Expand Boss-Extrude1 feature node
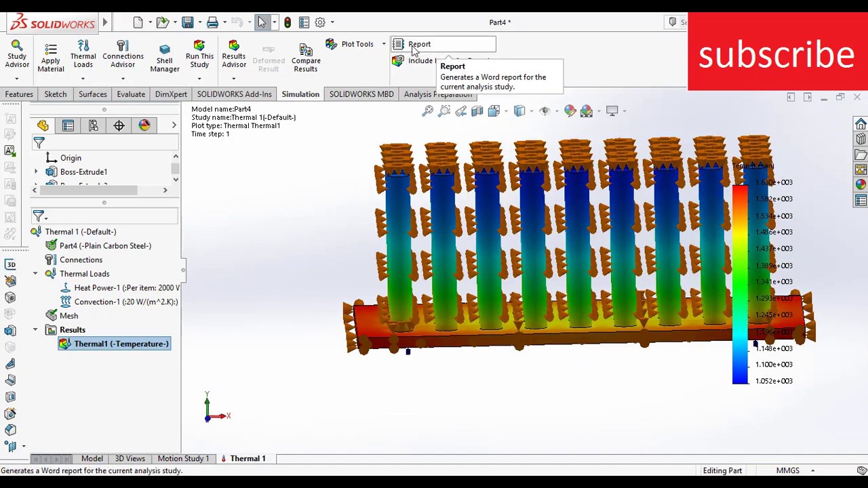Screen dimensions: 868x488 [x=36, y=172]
